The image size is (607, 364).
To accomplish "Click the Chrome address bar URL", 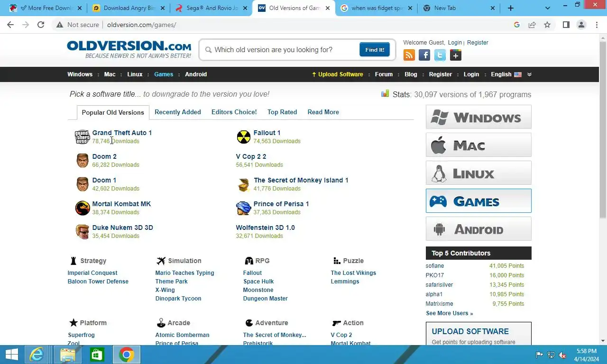I will [x=141, y=25].
